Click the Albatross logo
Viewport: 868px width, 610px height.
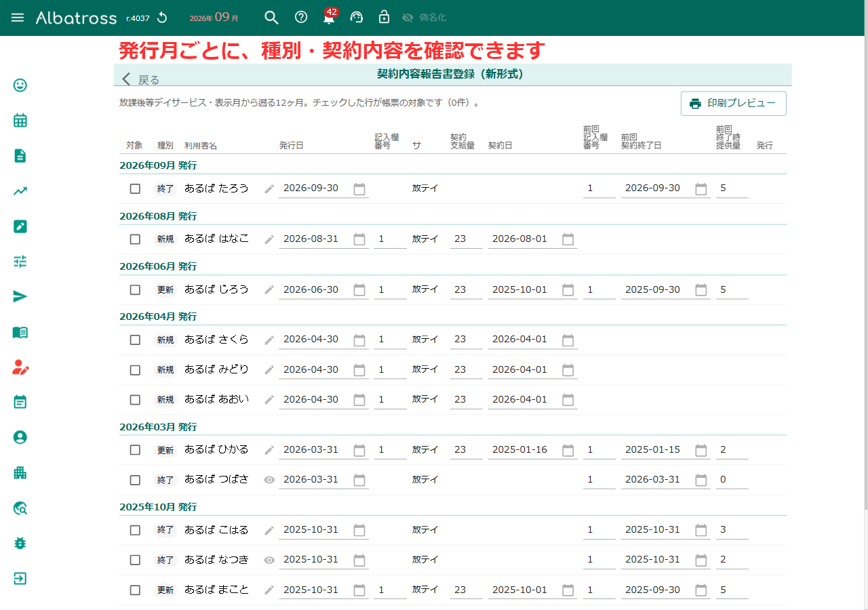(76, 18)
